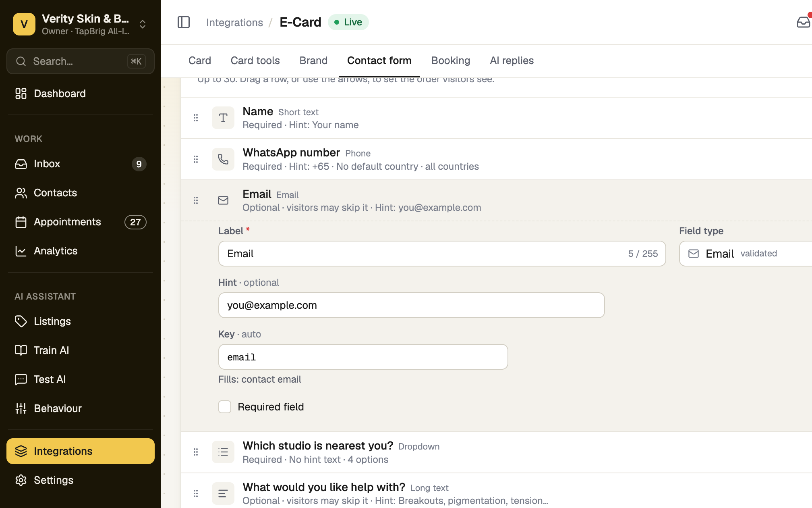Expand the WhatsApp number field row
The height and width of the screenshot is (508, 812).
click(x=497, y=159)
